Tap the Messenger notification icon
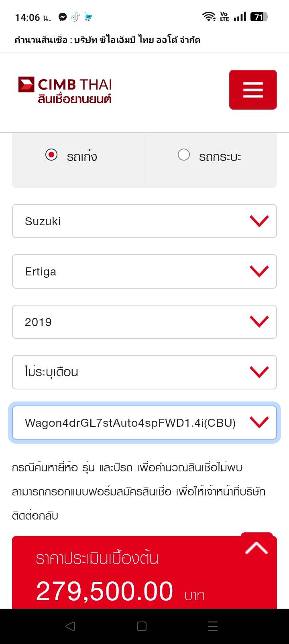The image size is (289, 644). [63, 17]
